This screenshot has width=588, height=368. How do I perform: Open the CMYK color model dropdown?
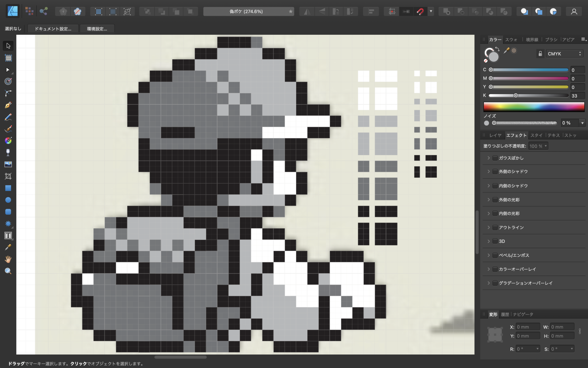point(564,54)
